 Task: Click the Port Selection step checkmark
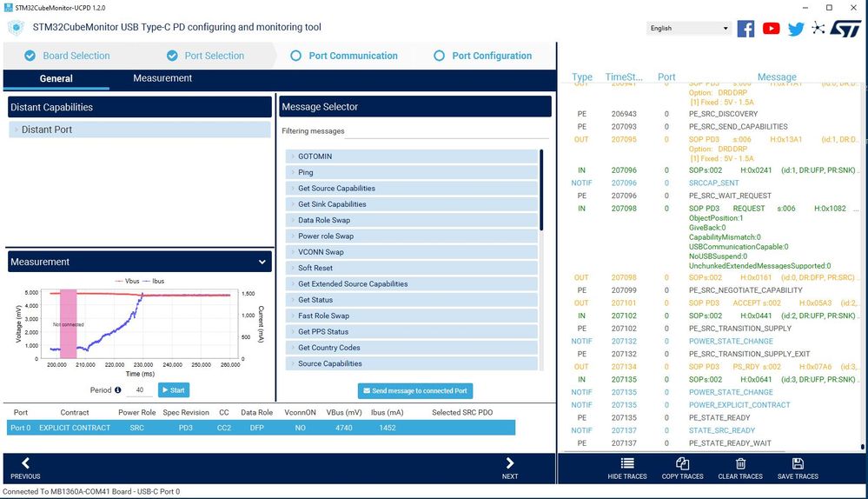coord(172,56)
